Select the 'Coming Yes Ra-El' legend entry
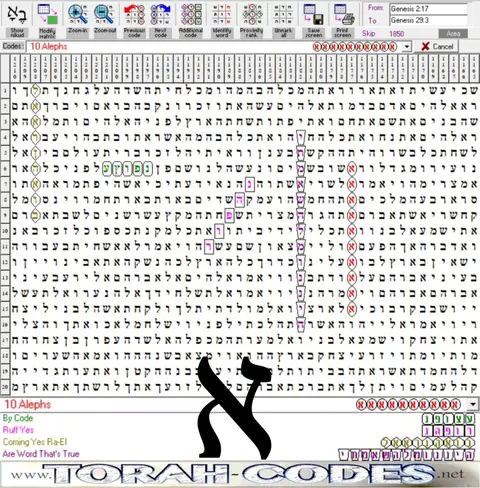Screen dimensions: 480x488 (35, 442)
